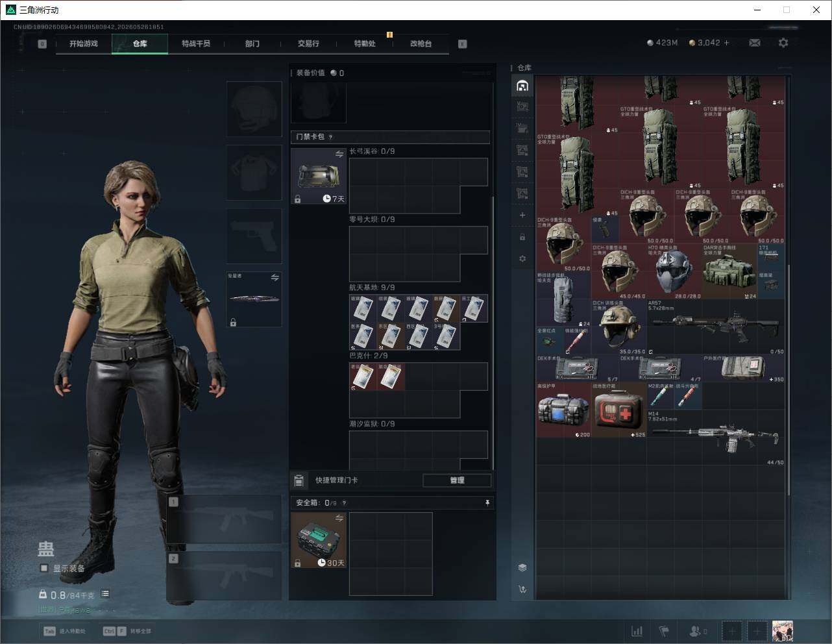Click the 巴克什: 2/9 label

(369, 356)
